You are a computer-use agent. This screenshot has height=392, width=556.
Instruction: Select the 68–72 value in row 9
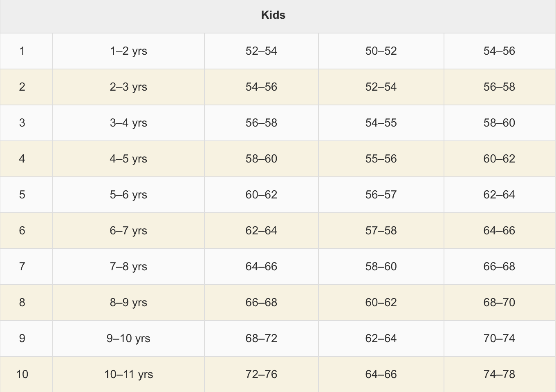(261, 339)
